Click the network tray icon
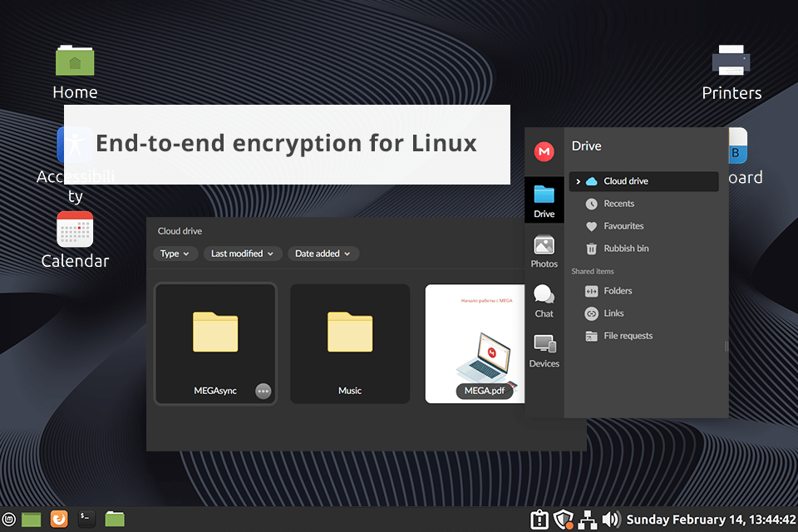 588,520
